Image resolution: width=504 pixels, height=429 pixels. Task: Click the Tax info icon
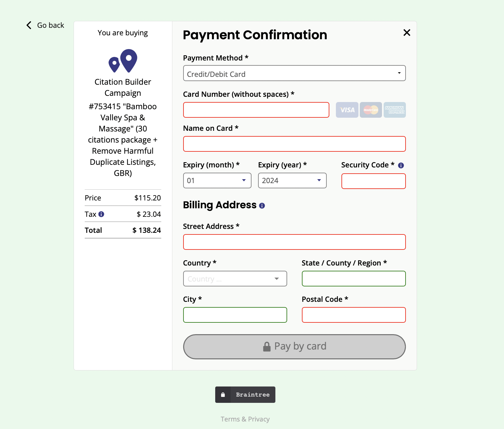pyautogui.click(x=101, y=214)
